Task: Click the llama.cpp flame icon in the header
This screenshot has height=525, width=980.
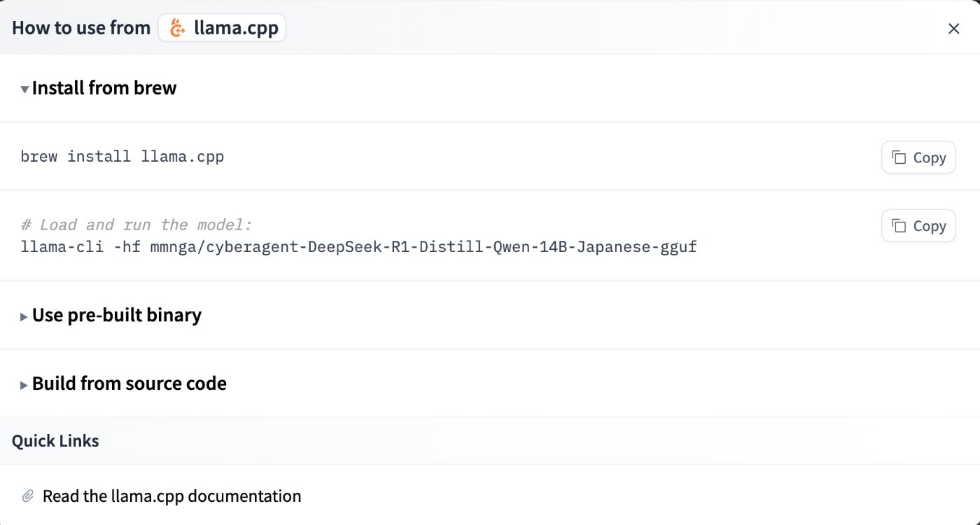Action: (177, 28)
